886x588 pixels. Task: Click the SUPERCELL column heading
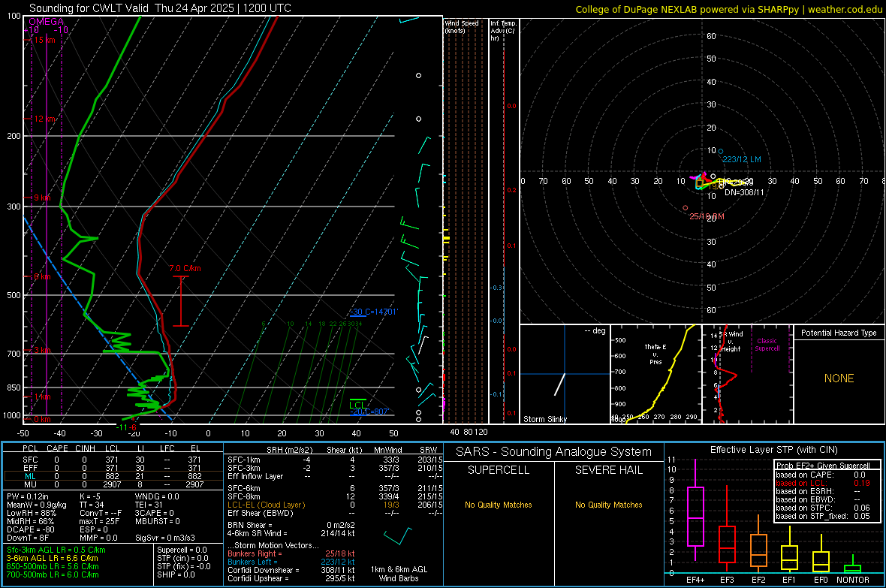tap(499, 470)
